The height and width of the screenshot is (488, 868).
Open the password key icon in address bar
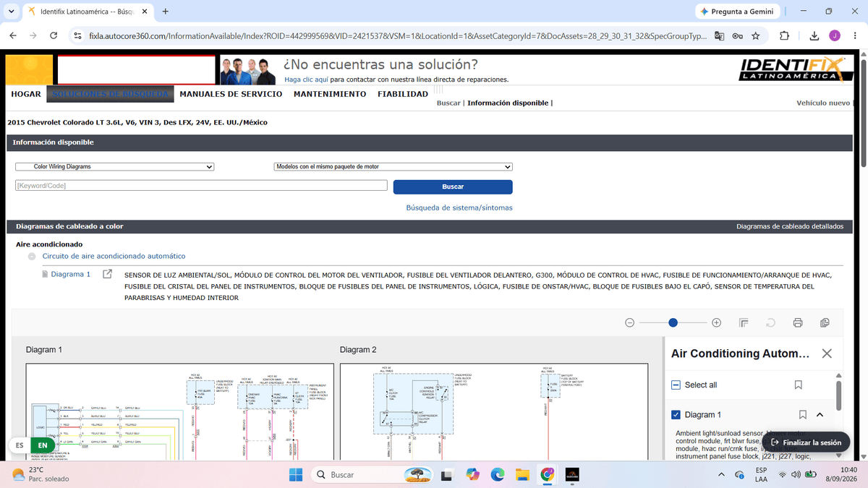pos(737,35)
